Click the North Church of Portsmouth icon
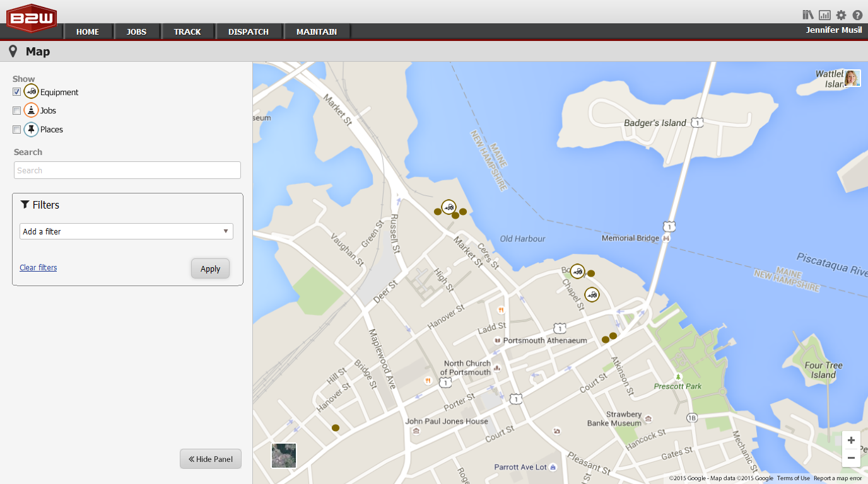This screenshot has height=484, width=868. (x=497, y=367)
